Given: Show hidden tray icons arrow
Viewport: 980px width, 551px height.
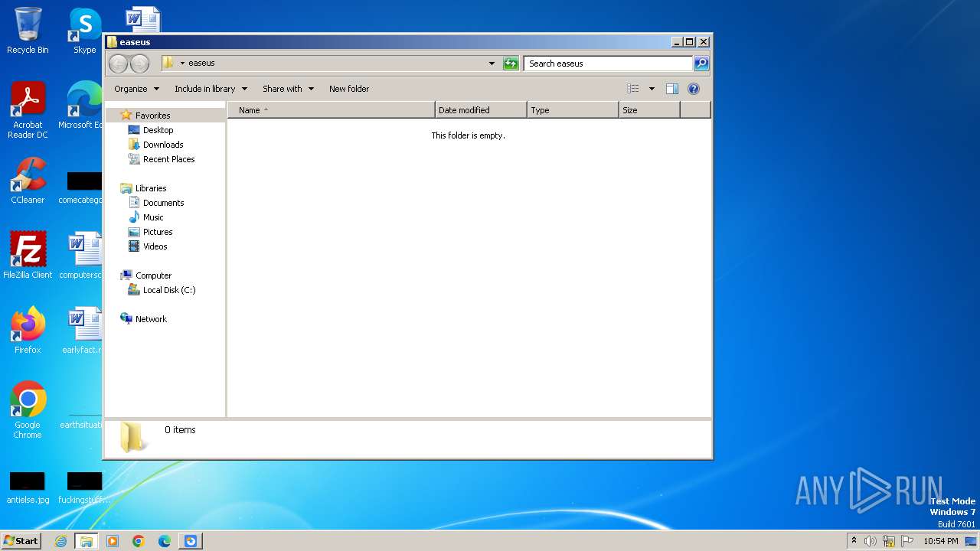Looking at the screenshot, I should click(x=854, y=540).
